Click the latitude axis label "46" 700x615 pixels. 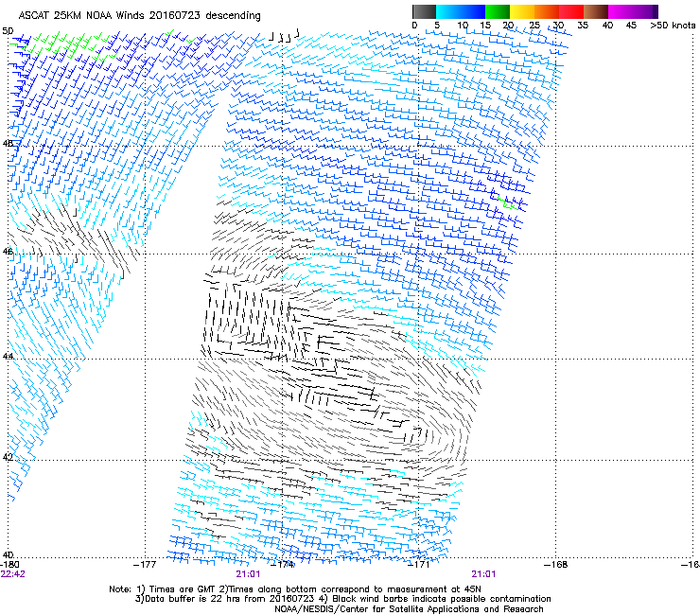click(8, 251)
